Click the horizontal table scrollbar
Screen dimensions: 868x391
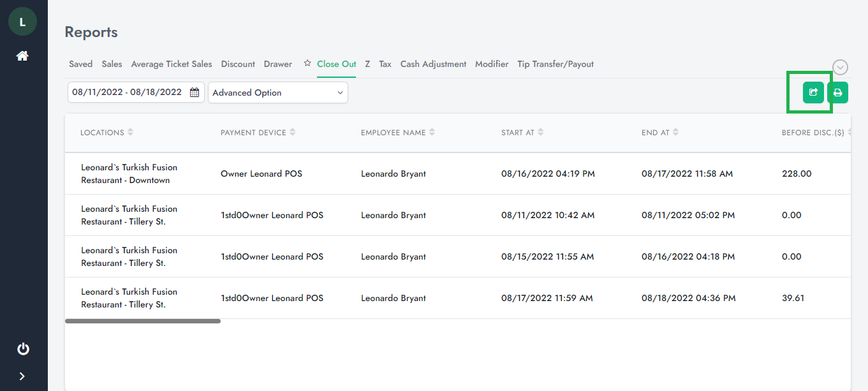(143, 321)
